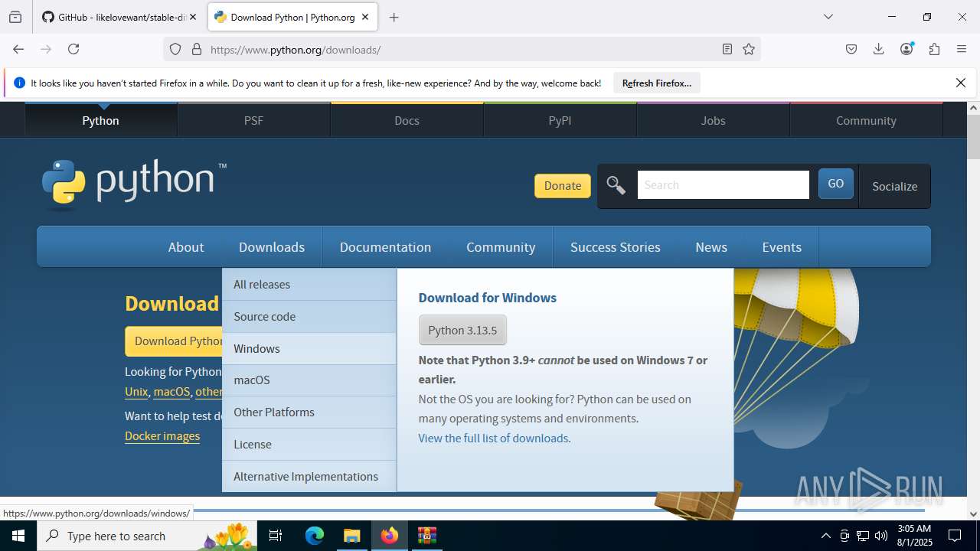
Task: Open View the full list of downloads link
Action: coord(493,439)
